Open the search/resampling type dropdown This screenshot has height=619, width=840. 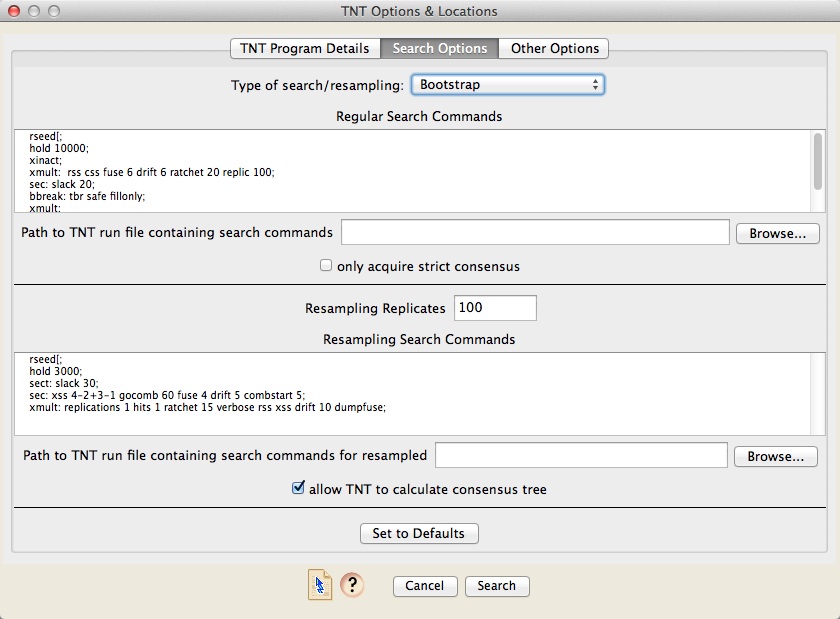click(x=508, y=85)
